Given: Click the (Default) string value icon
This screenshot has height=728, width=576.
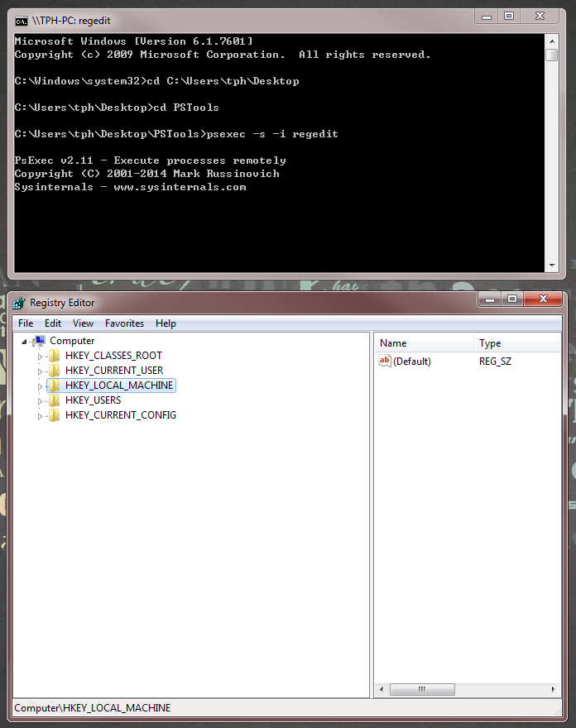Looking at the screenshot, I should tap(385, 361).
